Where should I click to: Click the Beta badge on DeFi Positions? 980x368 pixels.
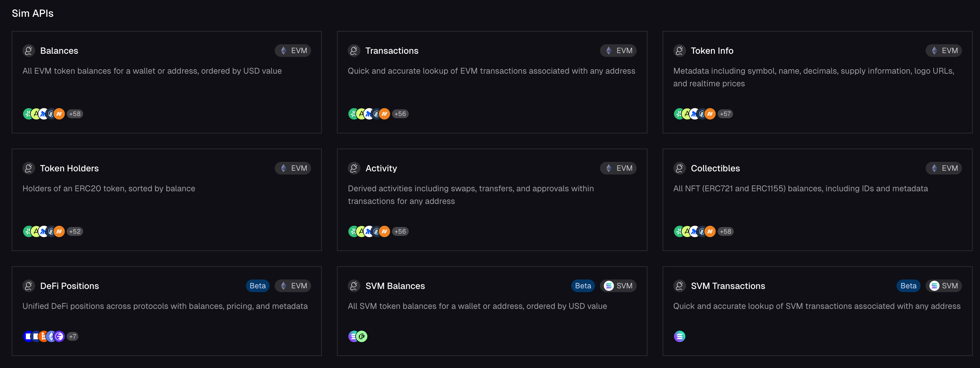[x=258, y=286]
